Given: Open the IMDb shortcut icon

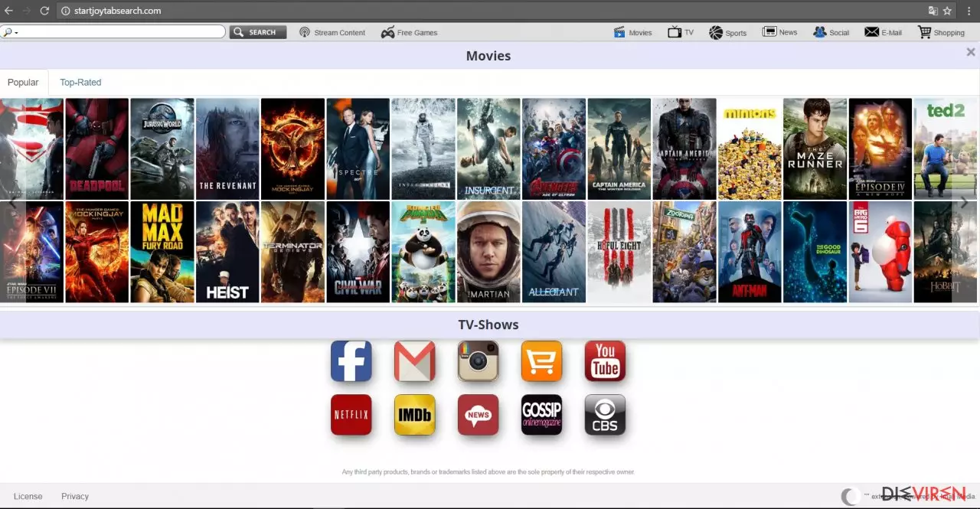Looking at the screenshot, I should click(x=414, y=415).
